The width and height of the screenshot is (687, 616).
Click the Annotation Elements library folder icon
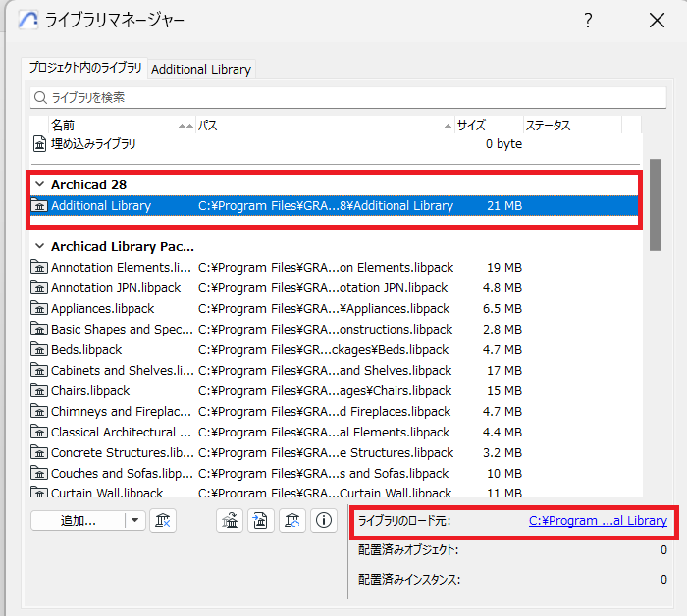point(39,267)
